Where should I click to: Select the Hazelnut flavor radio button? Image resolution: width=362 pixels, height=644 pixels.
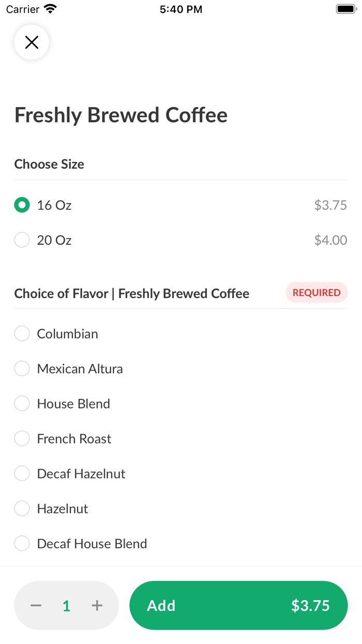point(22,509)
